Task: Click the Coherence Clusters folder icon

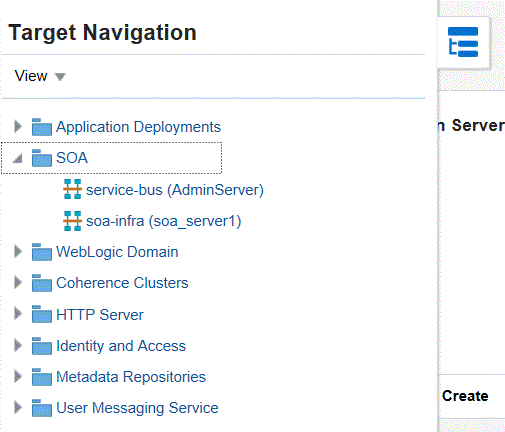Action: tap(42, 283)
